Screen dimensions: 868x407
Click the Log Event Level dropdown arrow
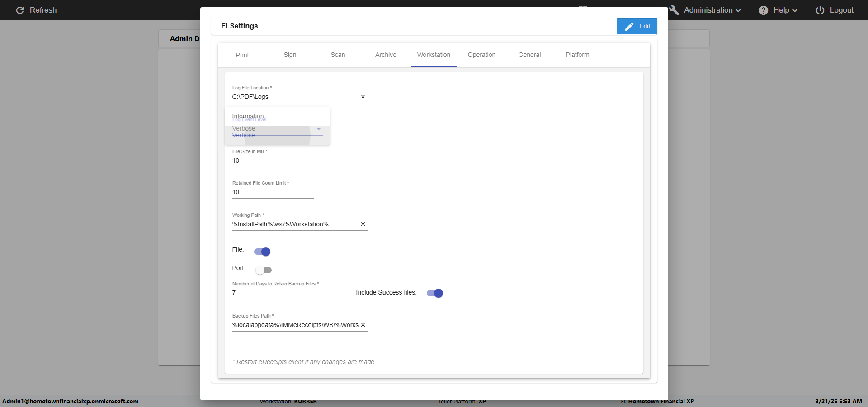pos(319,129)
